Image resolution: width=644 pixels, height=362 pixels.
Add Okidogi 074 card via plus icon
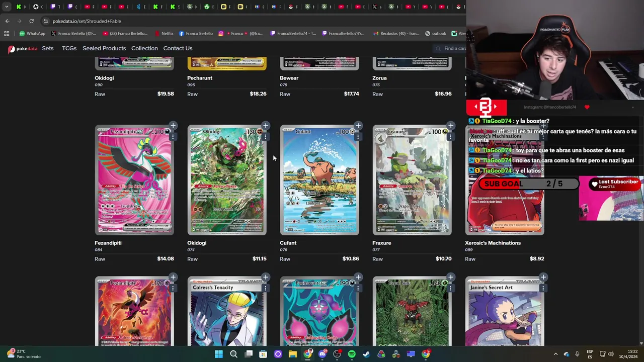click(266, 126)
